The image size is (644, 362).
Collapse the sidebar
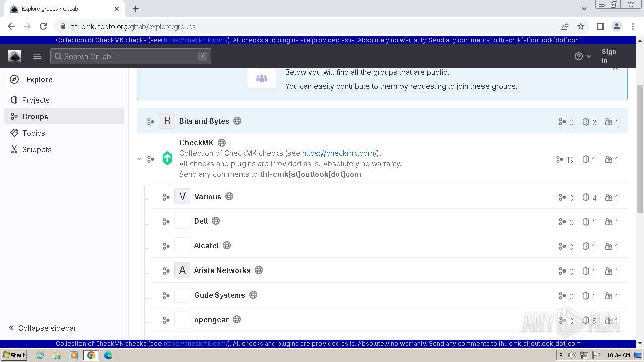point(42,328)
